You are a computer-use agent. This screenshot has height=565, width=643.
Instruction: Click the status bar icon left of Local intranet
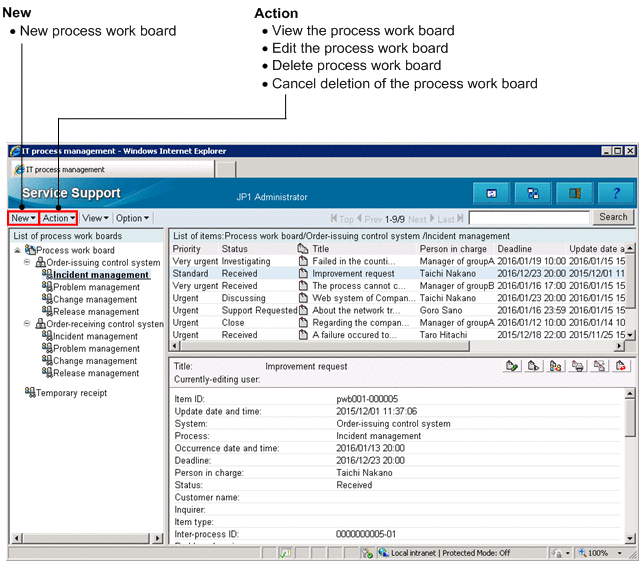[367, 553]
